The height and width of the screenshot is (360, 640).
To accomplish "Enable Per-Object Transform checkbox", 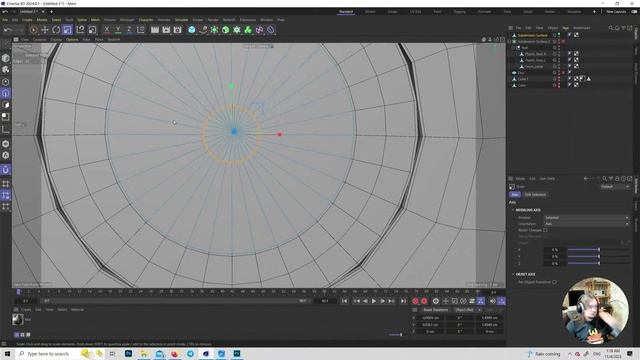I will point(554,282).
